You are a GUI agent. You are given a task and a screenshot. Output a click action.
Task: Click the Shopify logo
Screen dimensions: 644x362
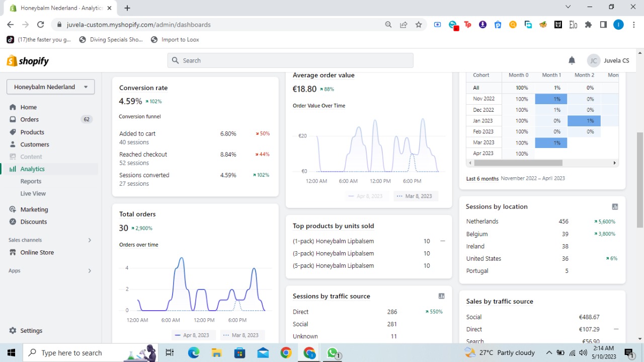click(x=28, y=61)
